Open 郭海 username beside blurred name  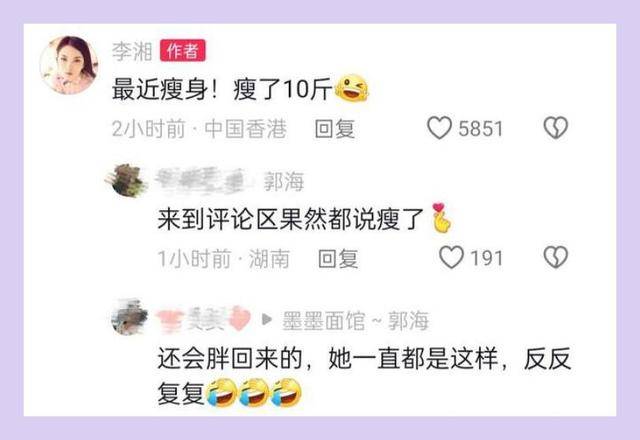click(x=284, y=181)
